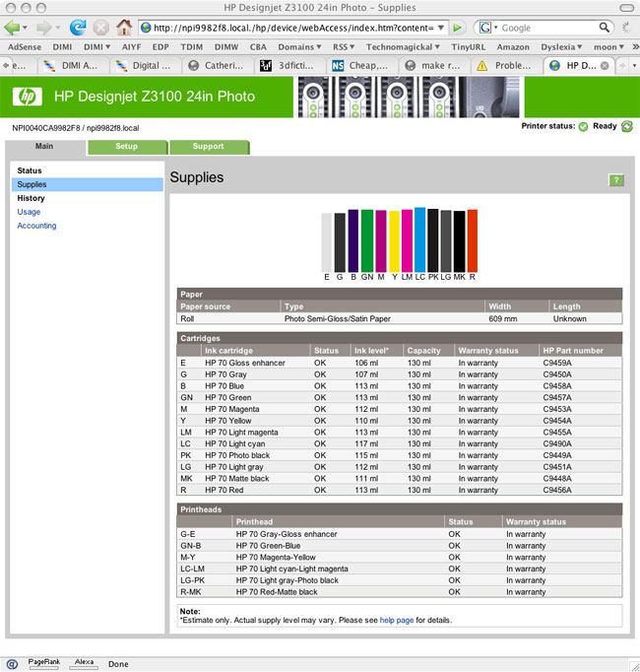The image size is (640, 672).
Task: Open the AIYF bookmark
Action: coord(131,46)
